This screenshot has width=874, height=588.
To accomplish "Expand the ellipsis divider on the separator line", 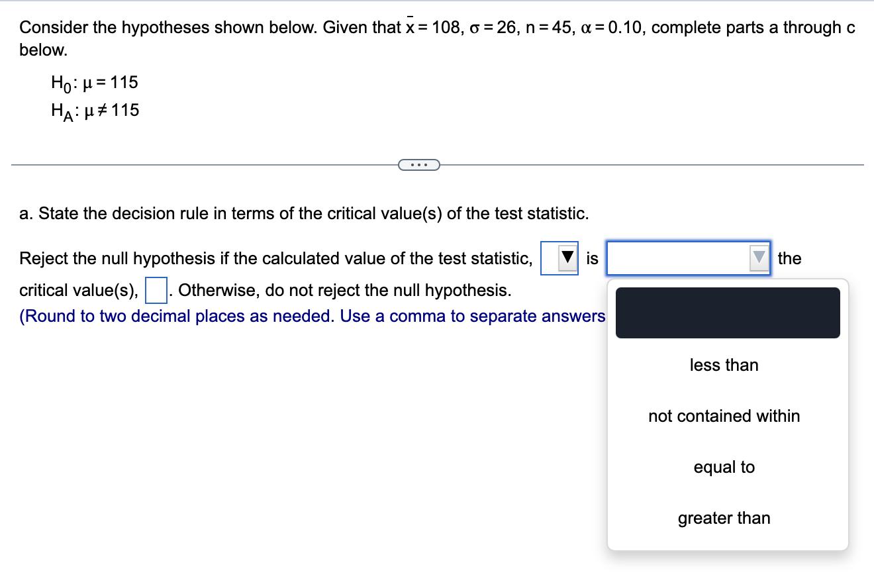I will (x=418, y=164).
